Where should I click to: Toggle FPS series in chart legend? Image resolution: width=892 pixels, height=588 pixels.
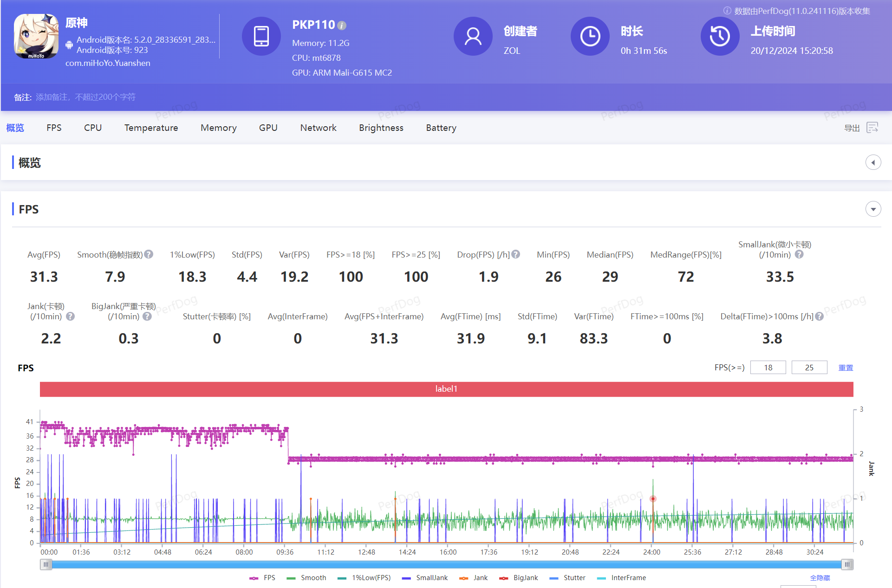coord(263,578)
